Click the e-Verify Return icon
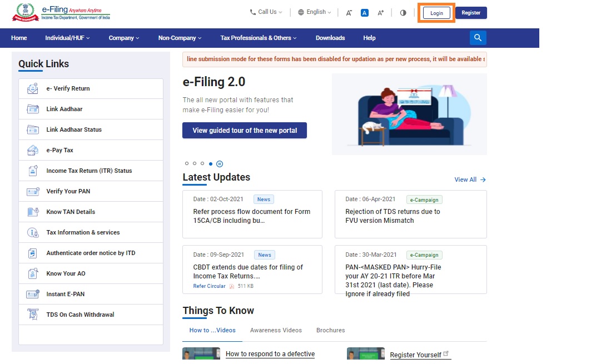This screenshot has width=596, height=364. click(x=33, y=88)
